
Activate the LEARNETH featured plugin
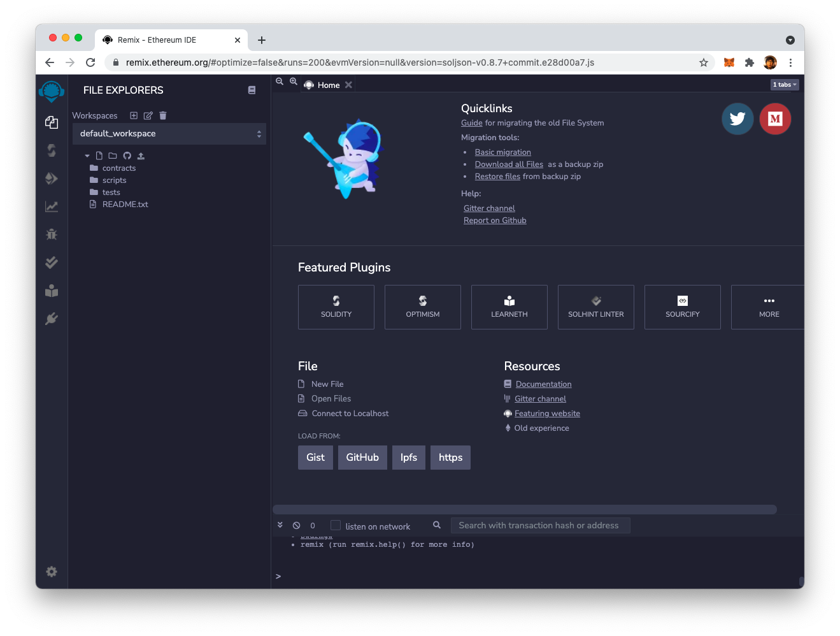[x=509, y=307]
